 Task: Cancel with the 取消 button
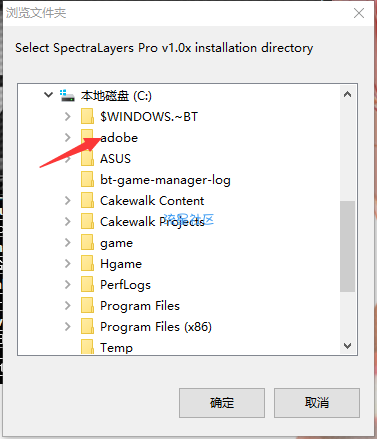pyautogui.click(x=317, y=403)
